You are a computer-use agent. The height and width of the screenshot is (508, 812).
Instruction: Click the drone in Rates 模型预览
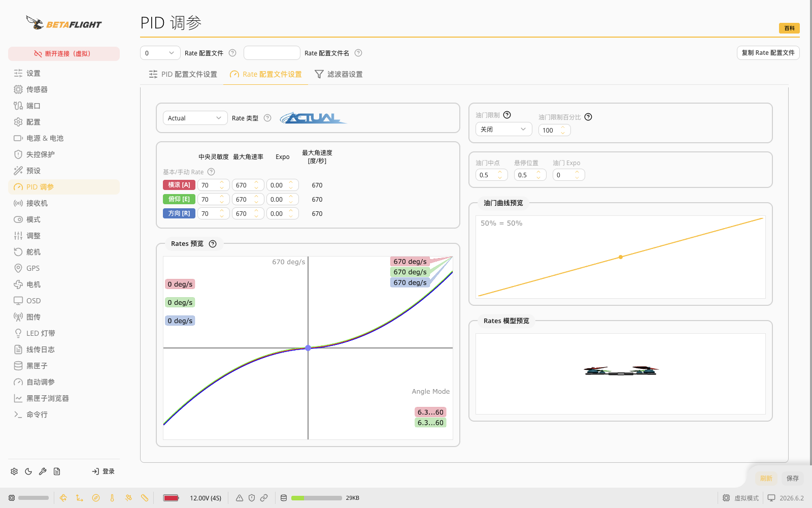click(621, 370)
